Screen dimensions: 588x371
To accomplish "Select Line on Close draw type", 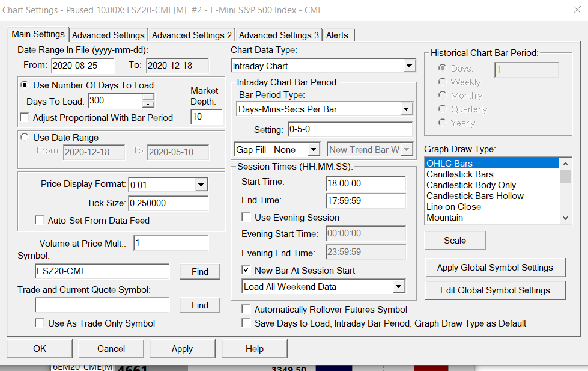I will [492, 207].
